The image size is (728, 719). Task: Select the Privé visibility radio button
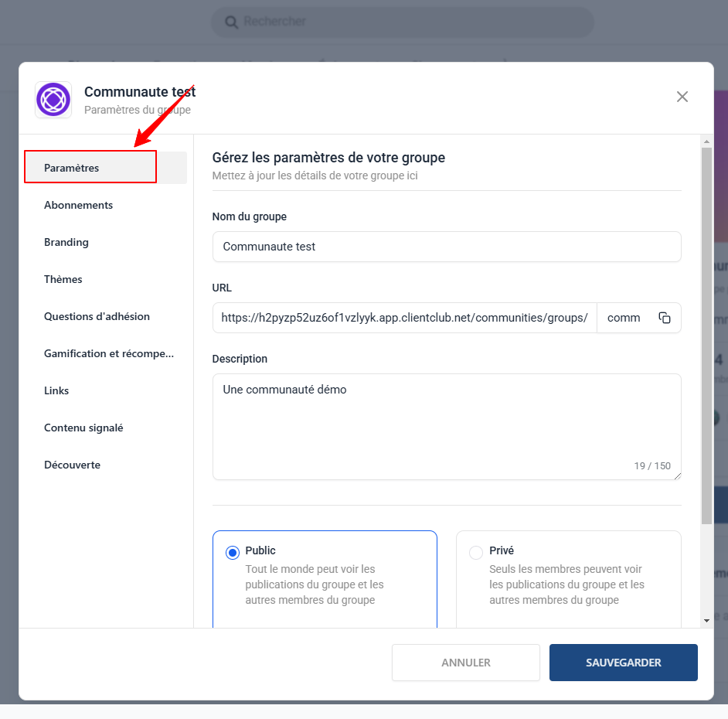click(476, 552)
